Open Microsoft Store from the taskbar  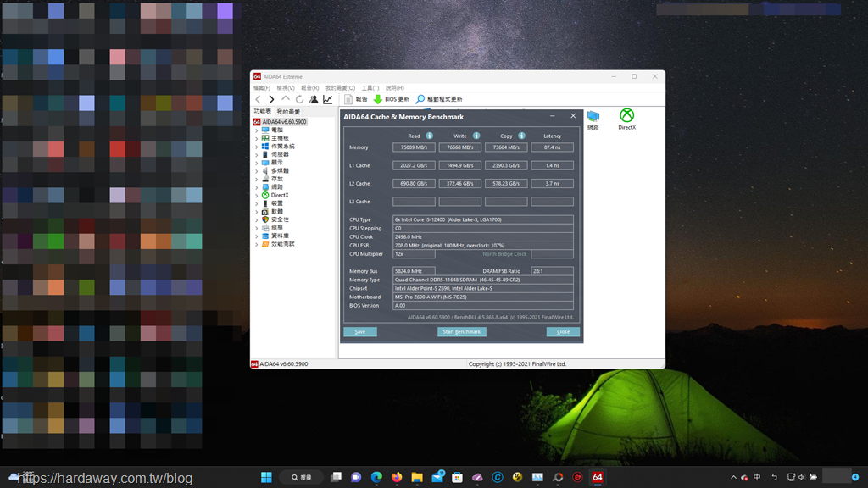click(x=457, y=477)
